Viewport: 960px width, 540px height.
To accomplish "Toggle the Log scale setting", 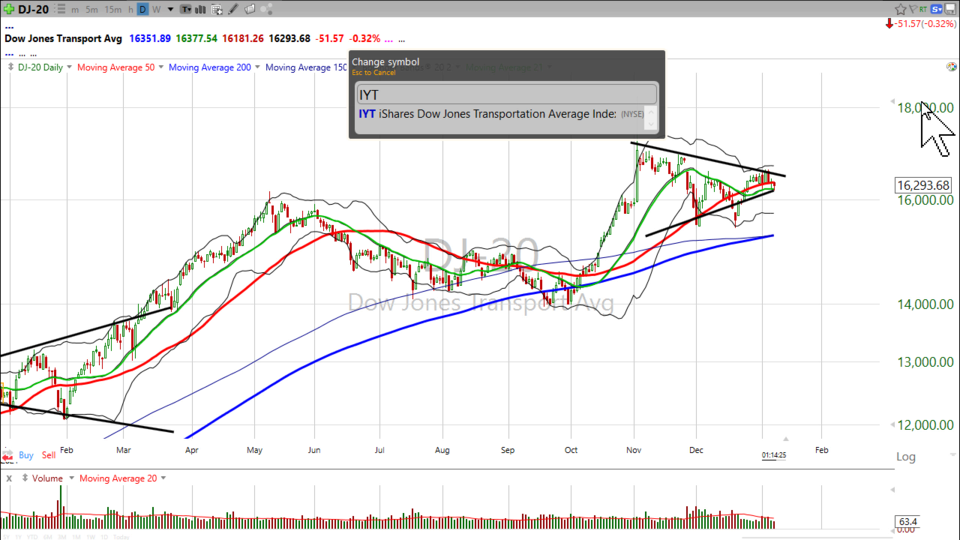I will coord(906,456).
